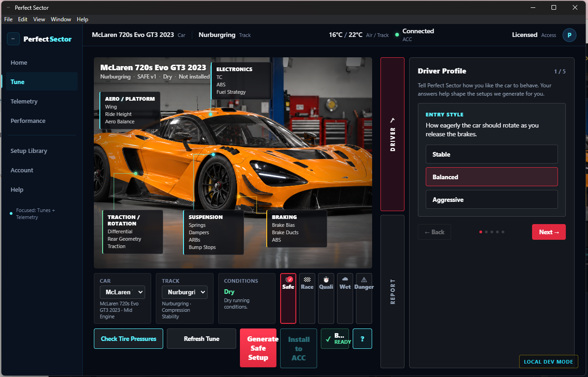Viewport: 588px width, 377px height.
Task: Click the Back button in Driver Profile
Action: point(435,232)
